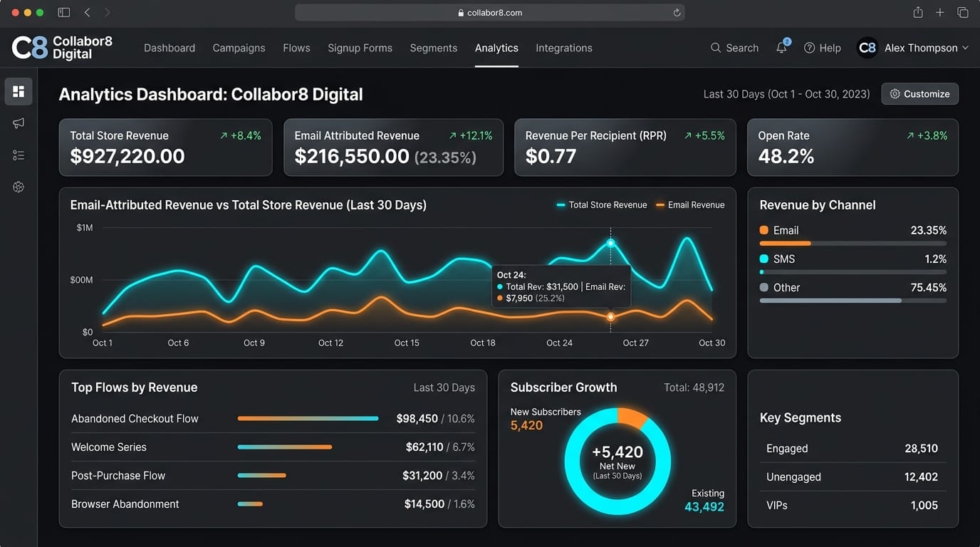
Task: Open the Browser Abandonment flow row
Action: coord(273,504)
